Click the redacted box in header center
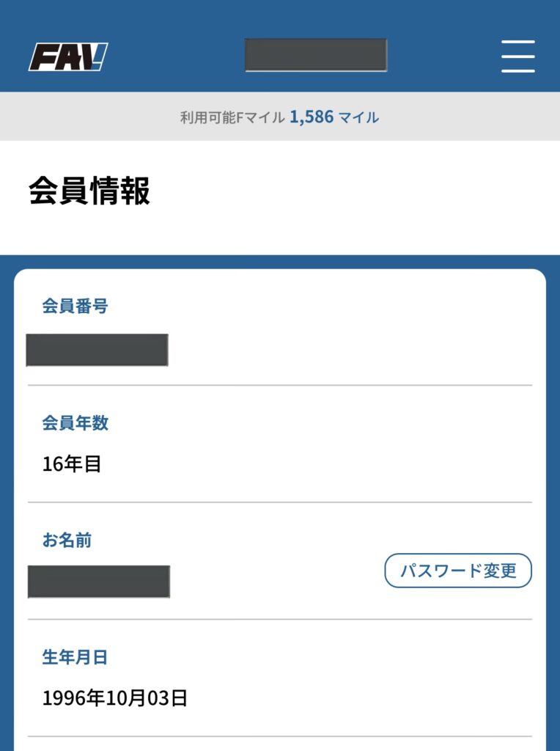560x751 pixels. click(x=315, y=56)
